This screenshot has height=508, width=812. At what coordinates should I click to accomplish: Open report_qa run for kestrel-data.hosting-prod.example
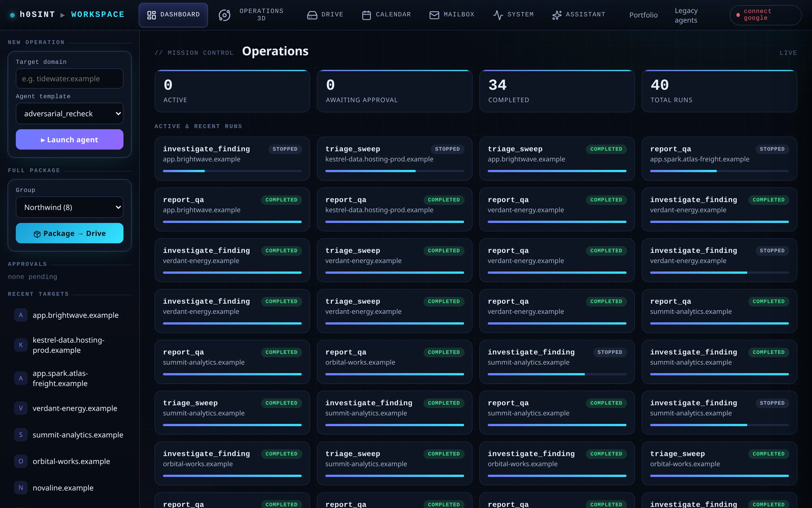pos(395,209)
